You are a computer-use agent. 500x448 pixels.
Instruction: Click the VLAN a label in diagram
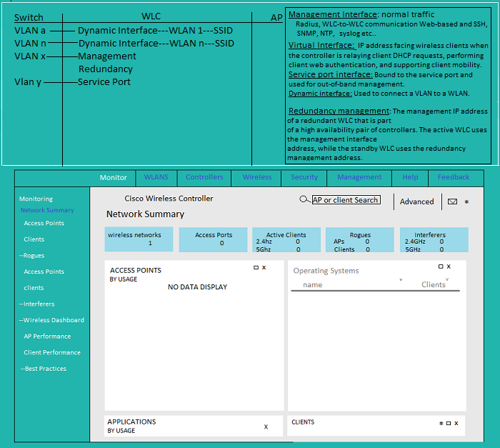click(30, 31)
